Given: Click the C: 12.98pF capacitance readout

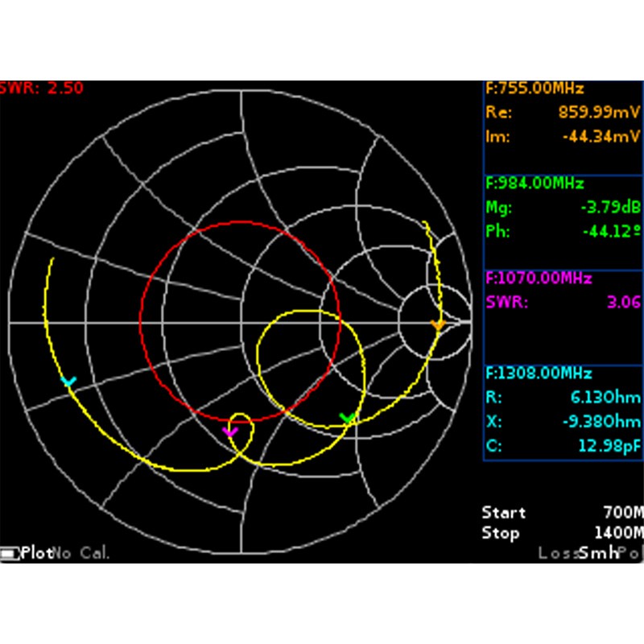Looking at the screenshot, I should tap(563, 445).
